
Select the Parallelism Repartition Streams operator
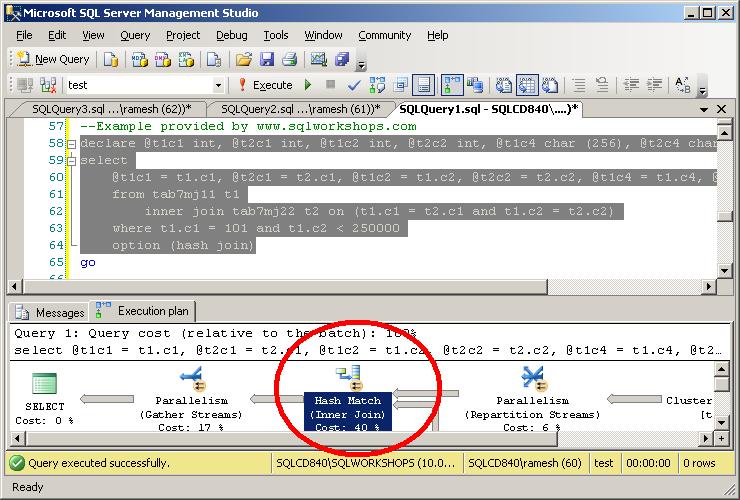pyautogui.click(x=532, y=399)
